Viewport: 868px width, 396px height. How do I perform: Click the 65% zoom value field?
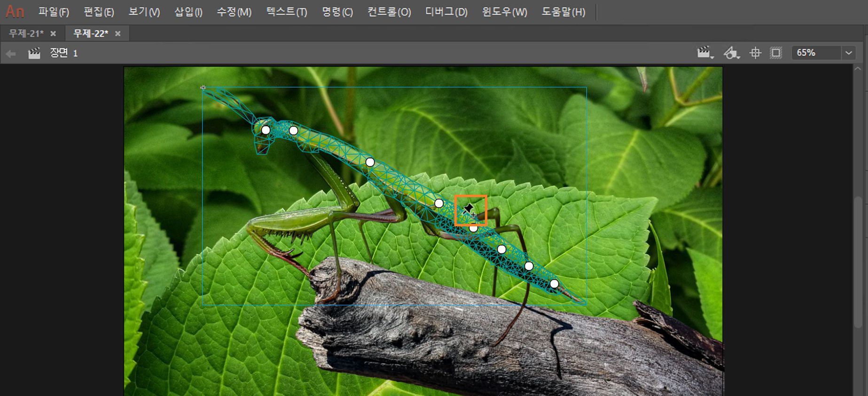pos(817,53)
